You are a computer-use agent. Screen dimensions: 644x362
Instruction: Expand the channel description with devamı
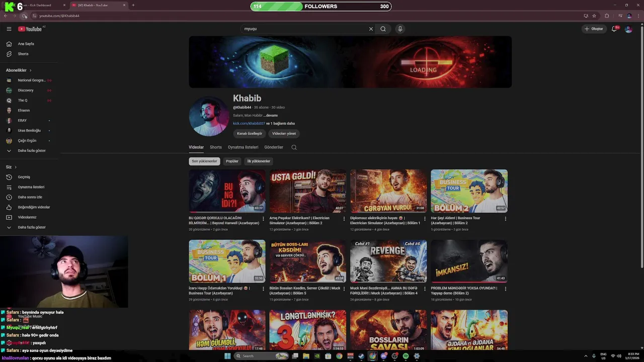[x=271, y=116]
